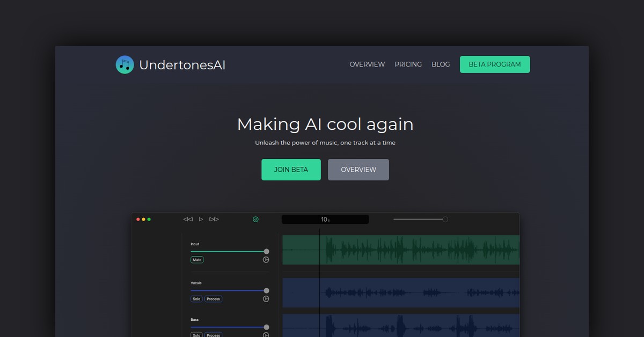The height and width of the screenshot is (337, 644).
Task: Toggle Process on the Vocals track
Action: point(213,299)
